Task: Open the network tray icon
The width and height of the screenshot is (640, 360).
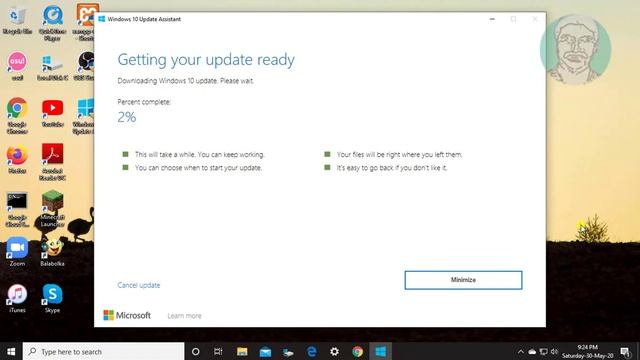Action: (x=543, y=351)
